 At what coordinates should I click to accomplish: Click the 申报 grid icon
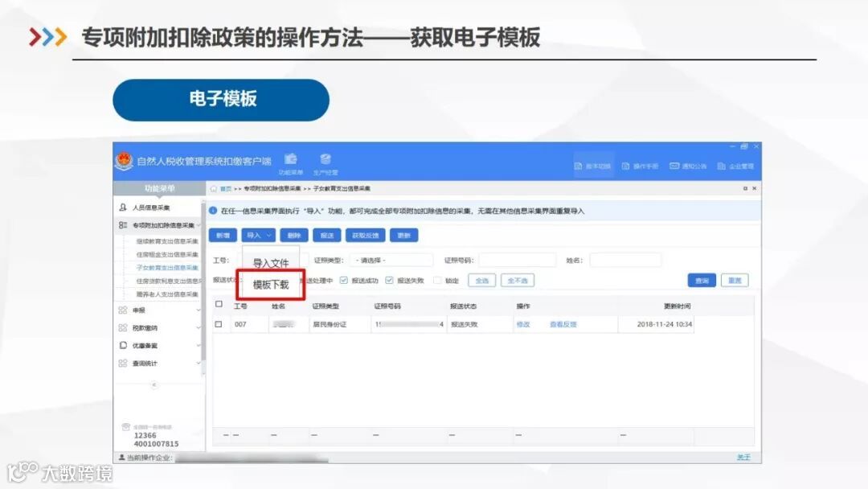(123, 310)
